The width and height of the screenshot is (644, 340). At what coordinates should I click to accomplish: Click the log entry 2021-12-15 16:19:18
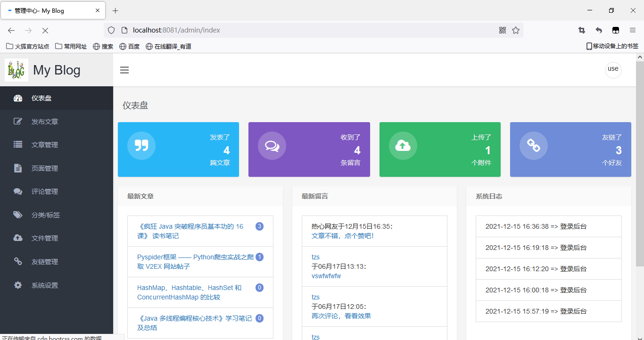click(x=549, y=248)
